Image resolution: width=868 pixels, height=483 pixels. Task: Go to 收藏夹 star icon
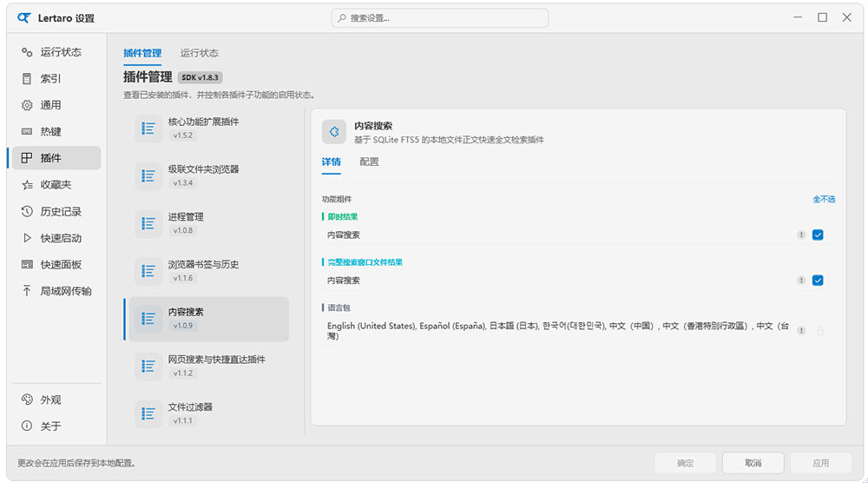pos(27,185)
